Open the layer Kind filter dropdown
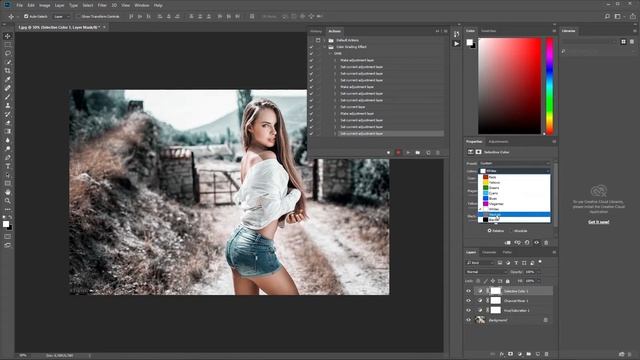 [480, 263]
